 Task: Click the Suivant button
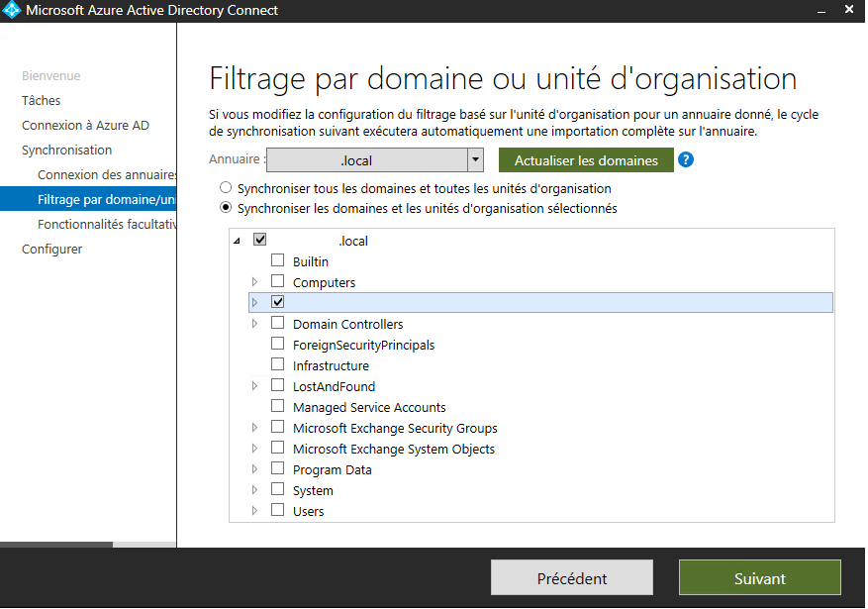click(x=759, y=577)
